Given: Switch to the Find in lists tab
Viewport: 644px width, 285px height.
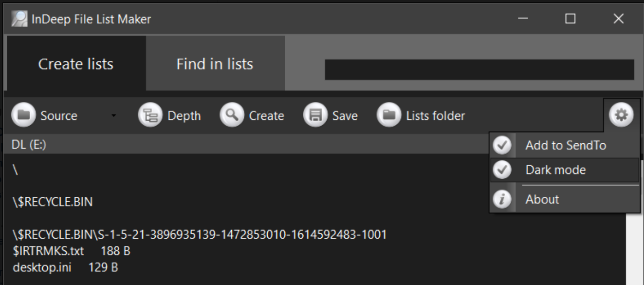Looking at the screenshot, I should (x=214, y=63).
